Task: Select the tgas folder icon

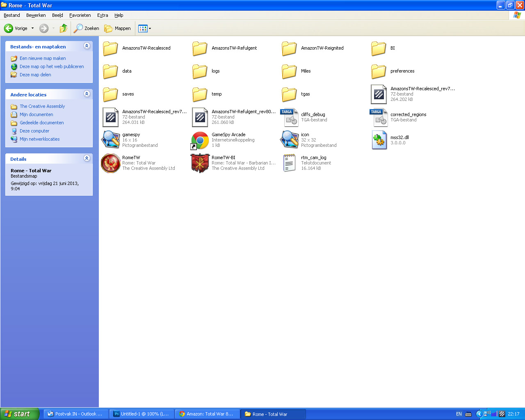Action: point(290,94)
